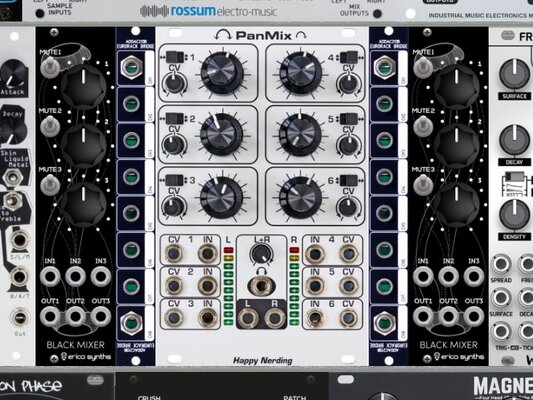Click the PanMix CV 6 input jack
This screenshot has width=533, height=400.
(x=348, y=318)
